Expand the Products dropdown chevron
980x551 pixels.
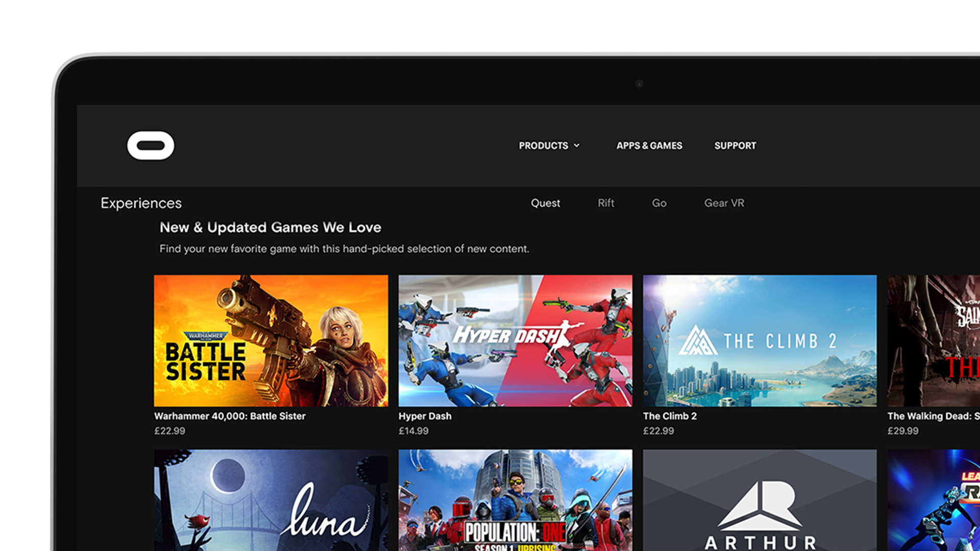[x=577, y=145]
